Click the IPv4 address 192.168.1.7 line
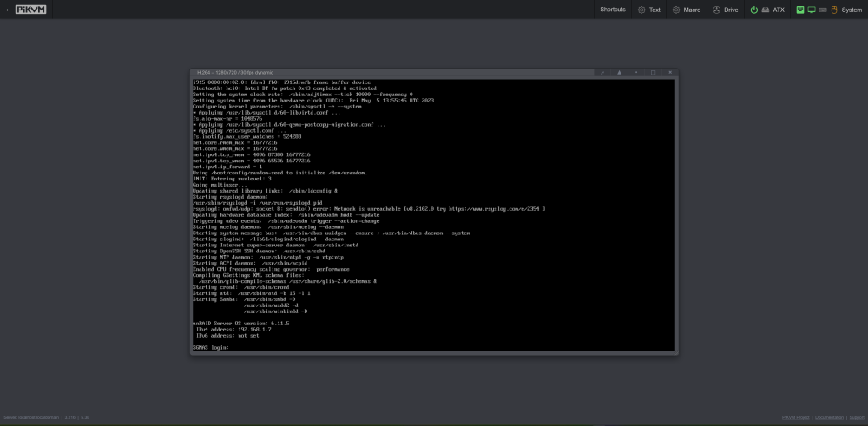868x426 pixels. [233, 329]
